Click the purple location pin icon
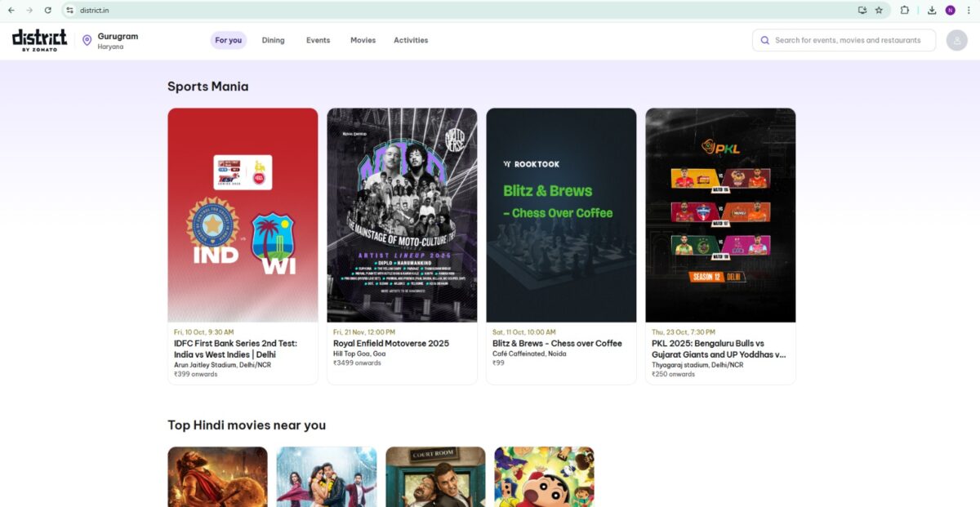Screen dimensions: 980x507 point(87,40)
